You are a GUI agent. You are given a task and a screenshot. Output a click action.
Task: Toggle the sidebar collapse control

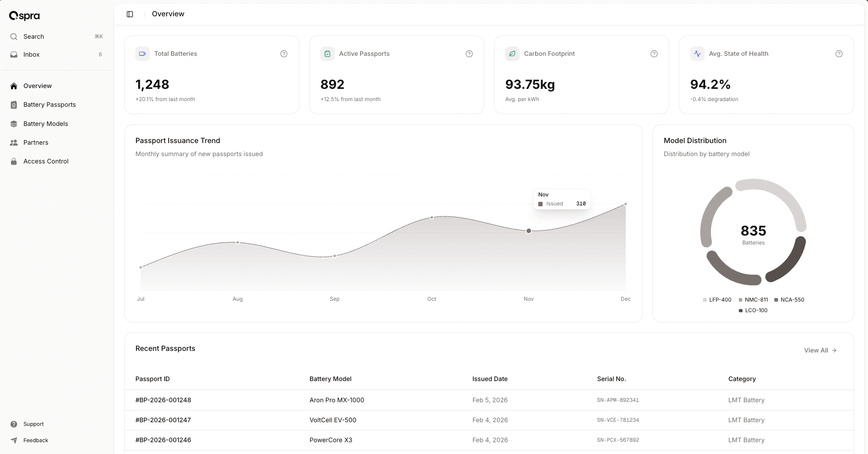tap(130, 14)
